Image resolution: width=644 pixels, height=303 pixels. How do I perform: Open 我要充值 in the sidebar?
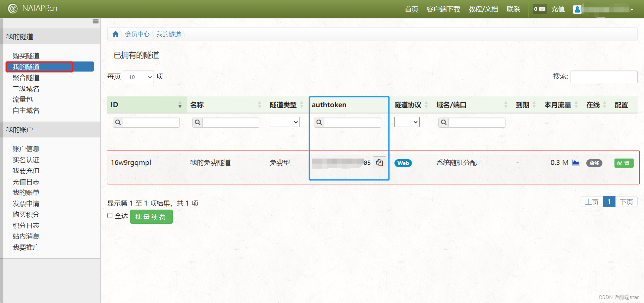pyautogui.click(x=26, y=171)
